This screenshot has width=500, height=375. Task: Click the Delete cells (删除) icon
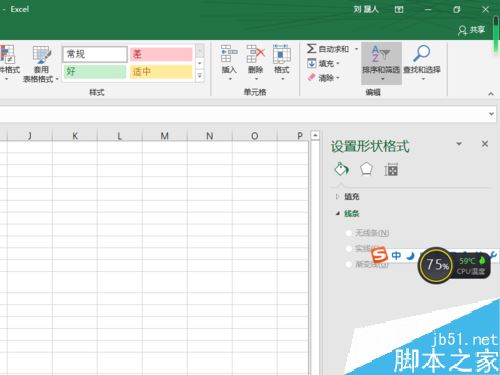pos(256,54)
